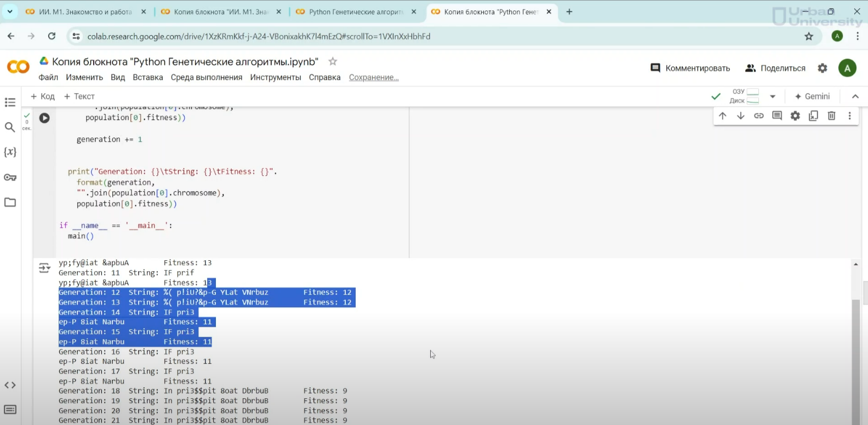The width and height of the screenshot is (868, 425).
Task: Move cell up with arrow icon
Action: (723, 116)
